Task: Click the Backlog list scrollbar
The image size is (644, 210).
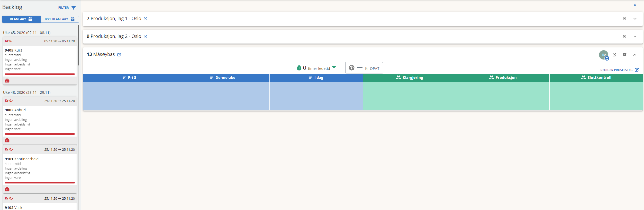Action: 78,45
